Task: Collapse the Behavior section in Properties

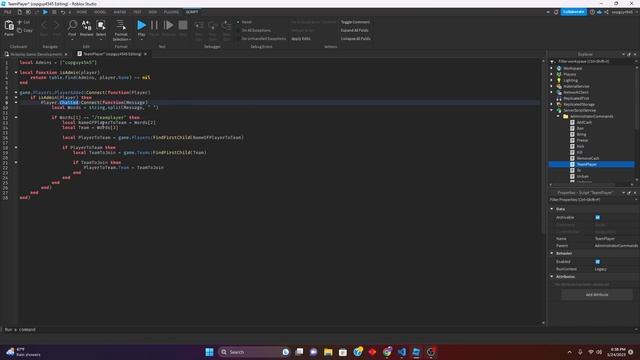Action: pyautogui.click(x=552, y=253)
